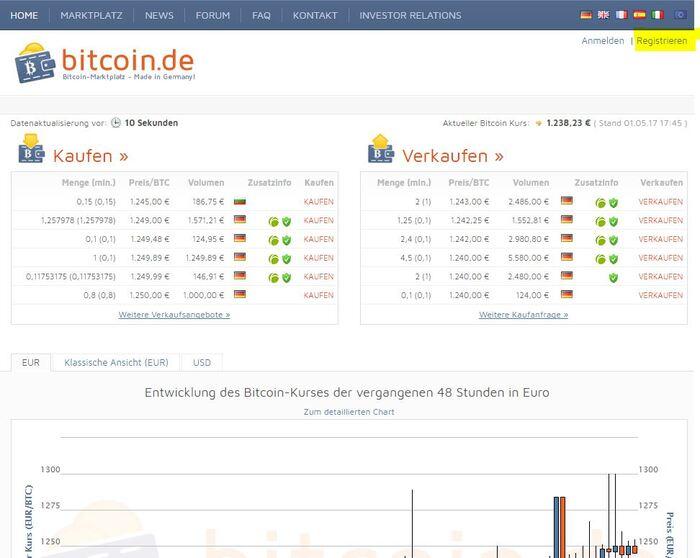This screenshot has width=700, height=558.
Task: Switch language to French flag
Action: click(x=621, y=15)
